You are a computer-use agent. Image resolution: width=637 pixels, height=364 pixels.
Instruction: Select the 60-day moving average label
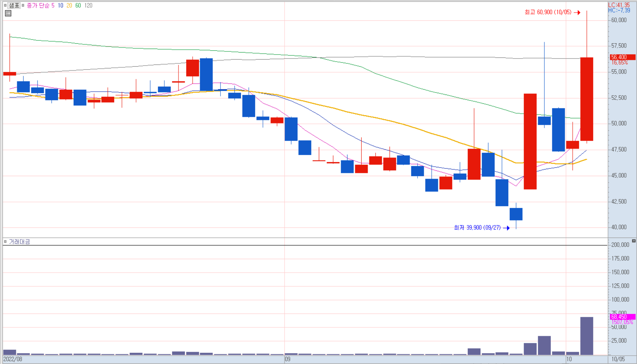click(x=78, y=5)
